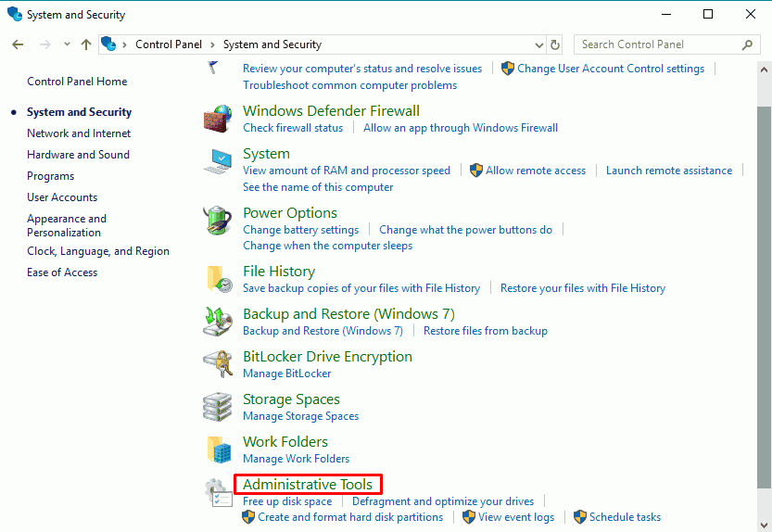Open Clock, Language, and Region category
The width and height of the screenshot is (772, 532).
98,251
